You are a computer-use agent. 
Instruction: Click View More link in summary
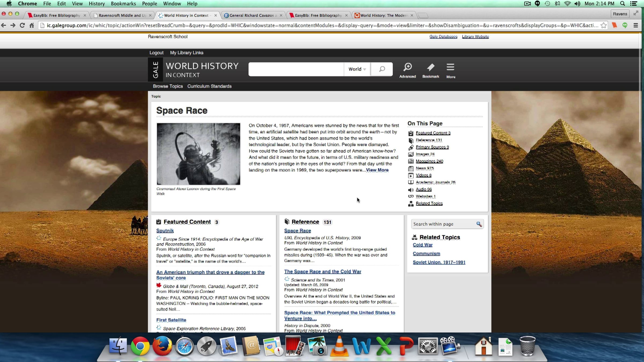point(377,170)
